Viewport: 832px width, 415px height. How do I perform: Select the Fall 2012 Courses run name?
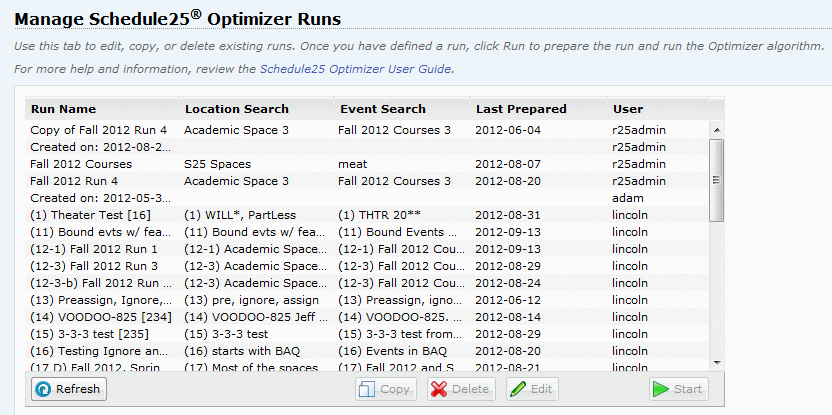(x=81, y=164)
